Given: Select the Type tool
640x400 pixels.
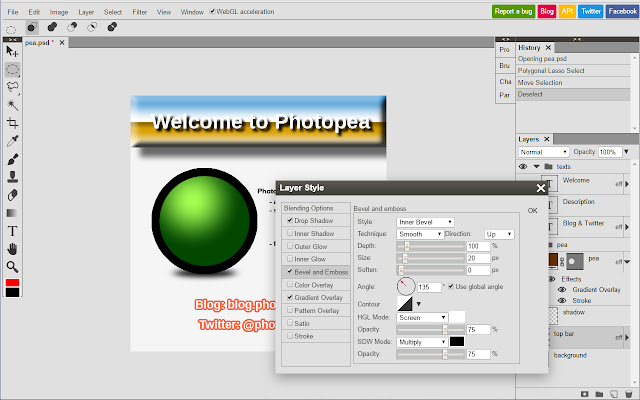Looking at the screenshot, I should click(x=12, y=231).
